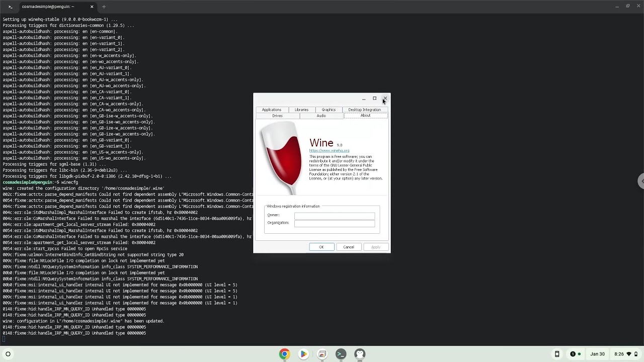
Task: Click 'configuration in ... has been updated' line
Action: 84,321
